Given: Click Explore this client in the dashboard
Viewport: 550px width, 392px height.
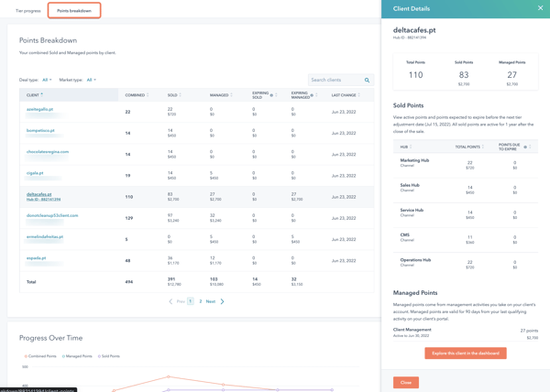Looking at the screenshot, I should pos(466,354).
